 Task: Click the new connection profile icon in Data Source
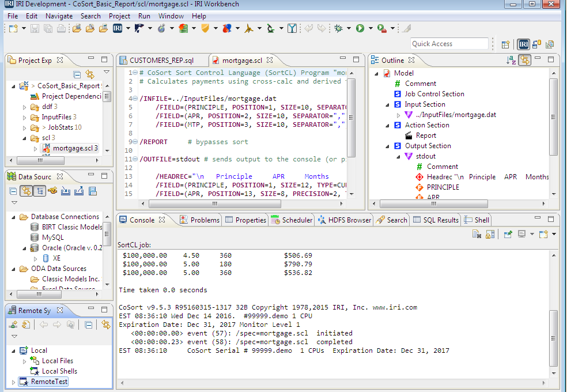pyautogui.click(x=52, y=191)
